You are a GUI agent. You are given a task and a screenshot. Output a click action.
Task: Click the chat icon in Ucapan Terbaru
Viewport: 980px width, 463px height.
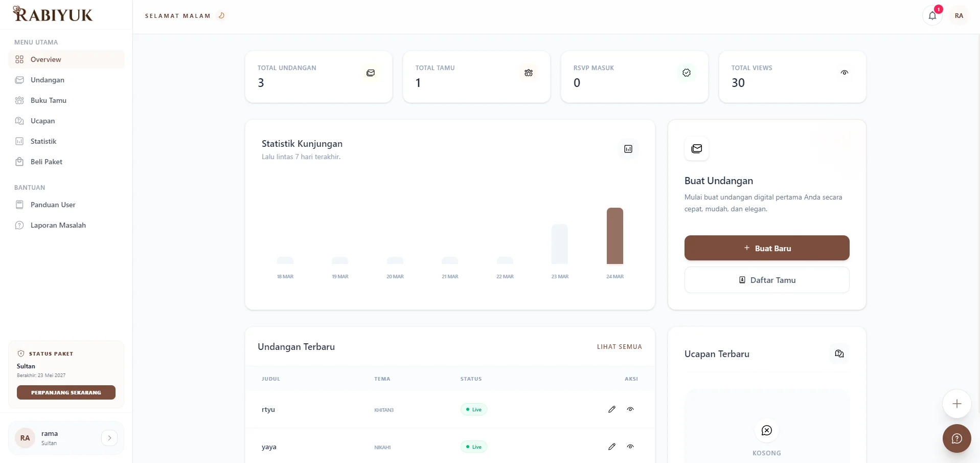pos(839,354)
